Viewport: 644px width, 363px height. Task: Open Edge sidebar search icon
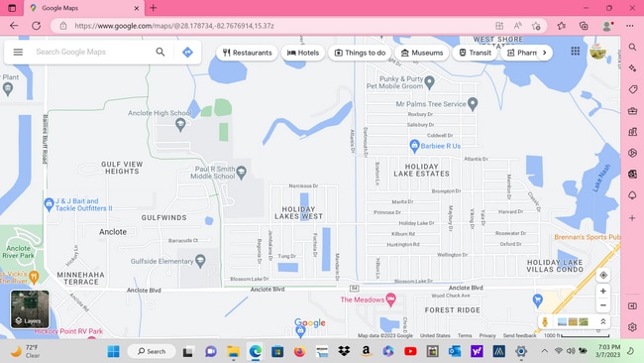click(x=632, y=48)
